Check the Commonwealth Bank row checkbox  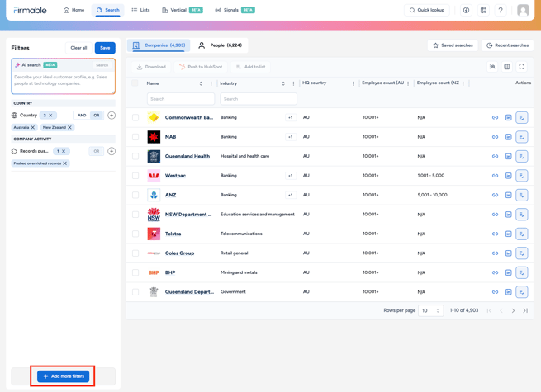(135, 117)
